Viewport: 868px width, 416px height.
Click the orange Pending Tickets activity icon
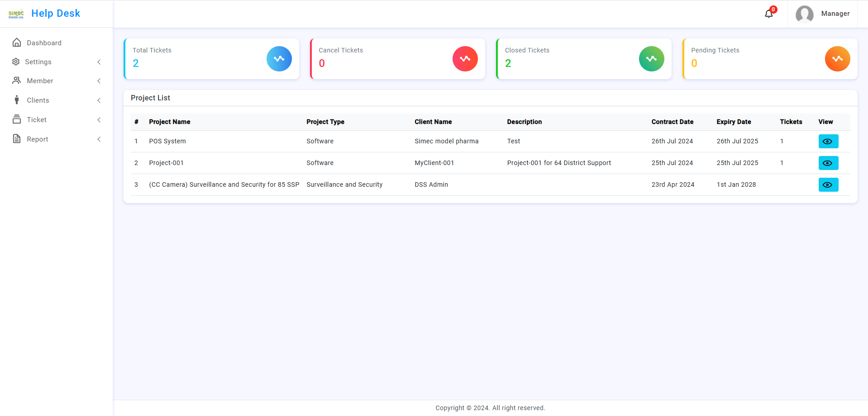click(x=837, y=59)
